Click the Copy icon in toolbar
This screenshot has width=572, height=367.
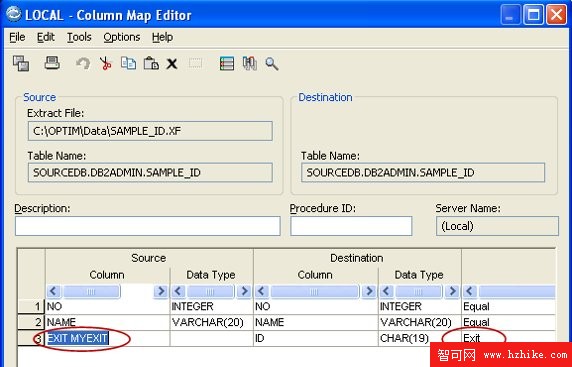(128, 63)
